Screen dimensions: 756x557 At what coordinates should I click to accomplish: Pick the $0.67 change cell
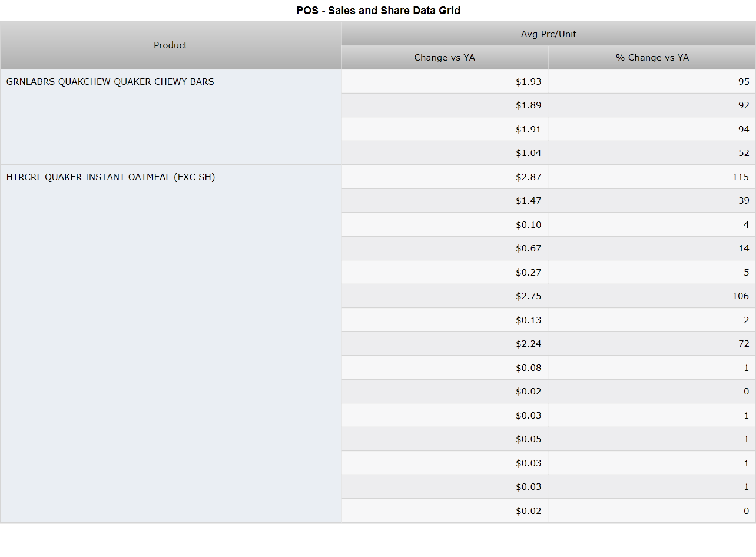[445, 248]
